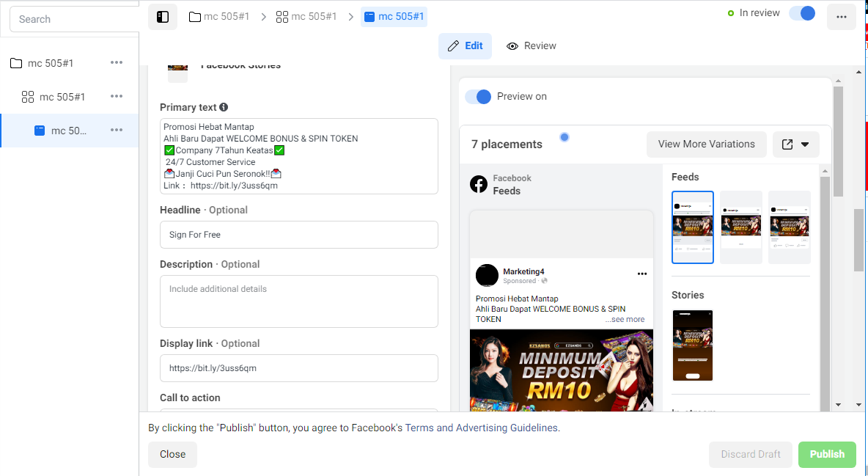The height and width of the screenshot is (476, 868).
Task: Toggle the sidebar panel icon
Action: tap(163, 17)
